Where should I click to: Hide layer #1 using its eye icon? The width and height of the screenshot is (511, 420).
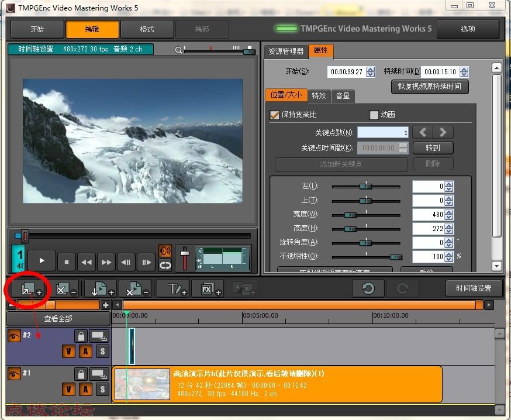click(x=14, y=373)
